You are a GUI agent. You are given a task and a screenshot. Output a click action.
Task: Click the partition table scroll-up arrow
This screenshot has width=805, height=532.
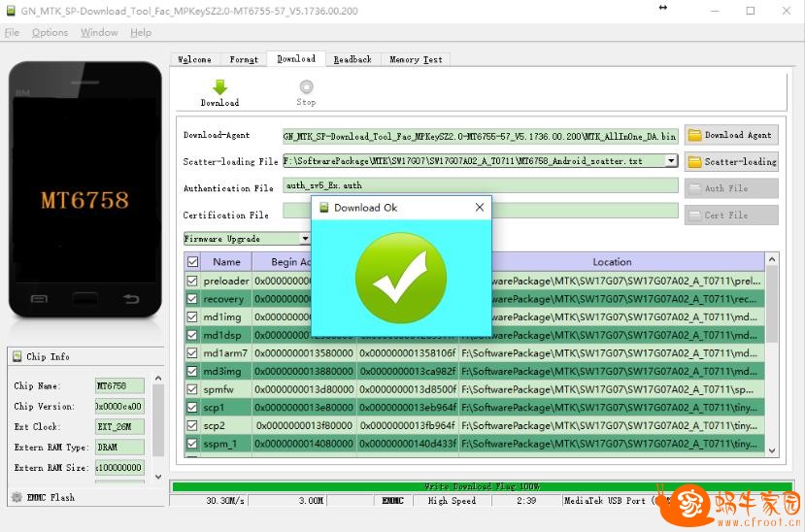point(772,260)
